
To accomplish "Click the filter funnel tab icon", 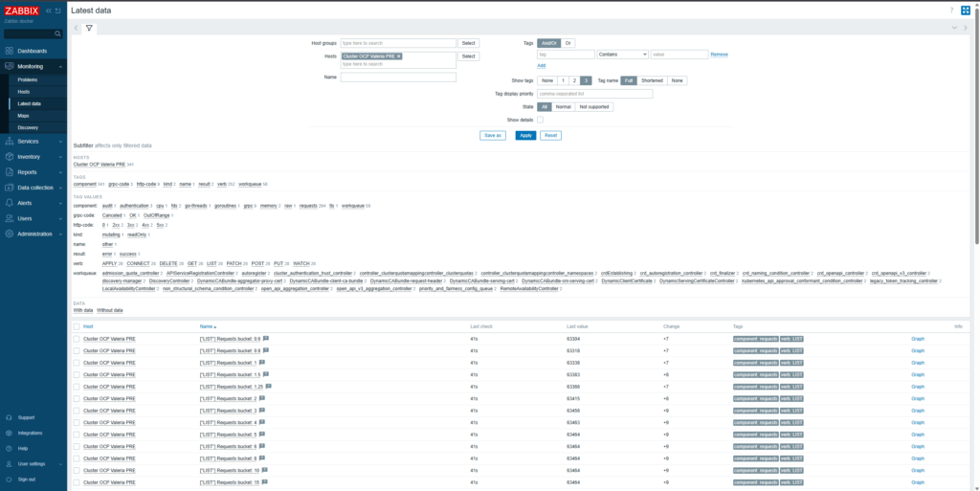I will click(89, 28).
